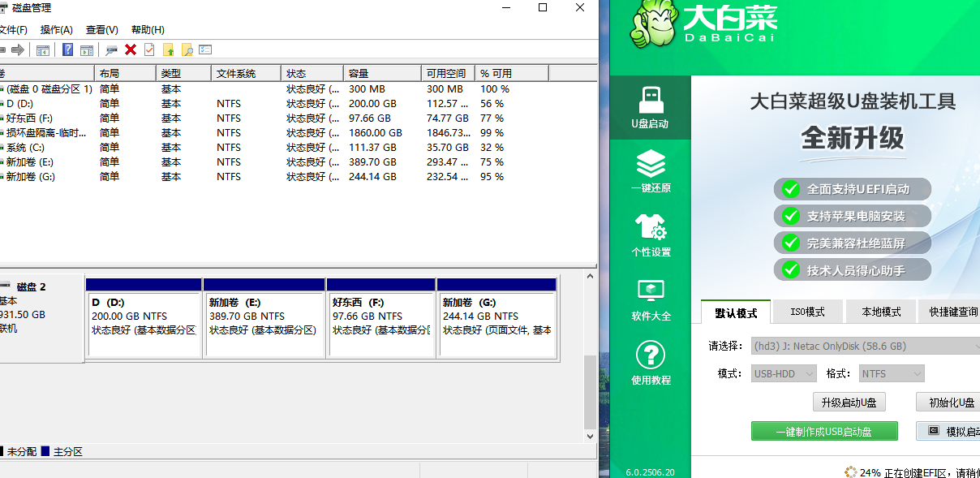Open 一键还原 in the DaBaiCai sidebar
980x478 pixels.
click(650, 171)
